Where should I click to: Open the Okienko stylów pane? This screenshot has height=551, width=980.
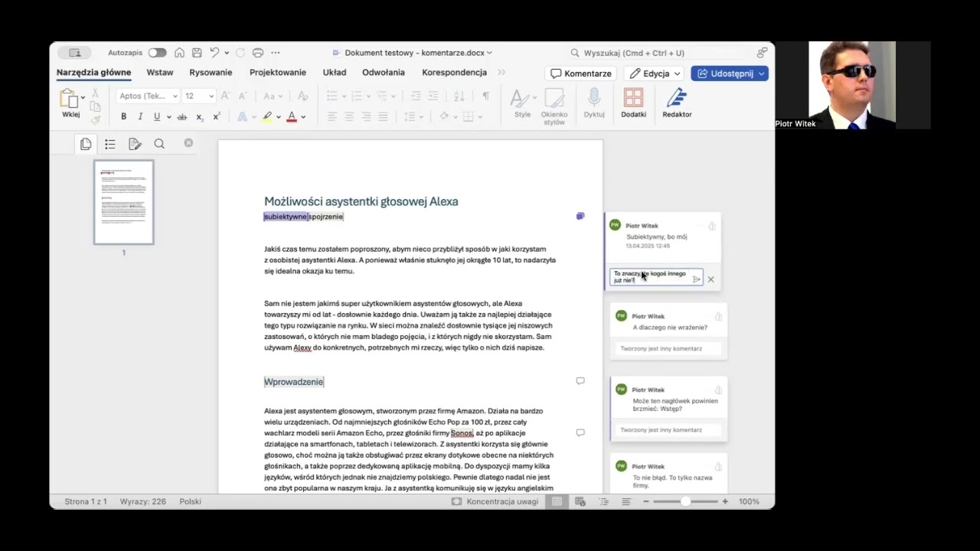[x=554, y=106]
